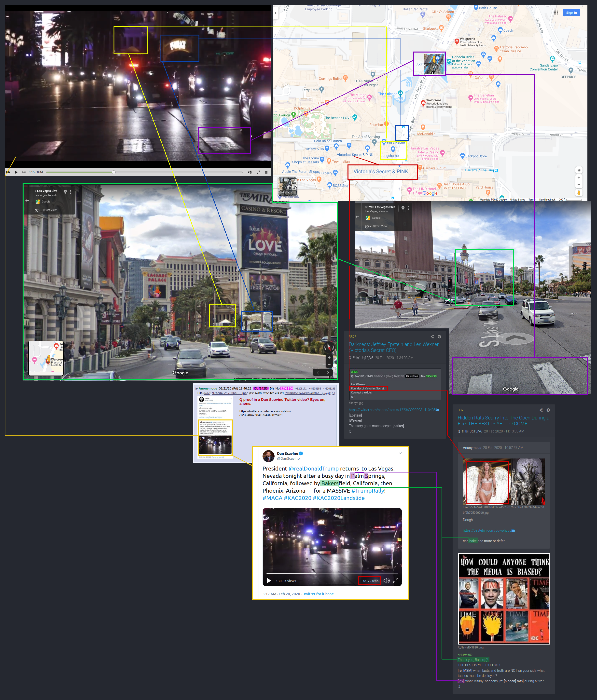Click the share icon on post 3876
This screenshot has height=700, width=597.
[541, 410]
